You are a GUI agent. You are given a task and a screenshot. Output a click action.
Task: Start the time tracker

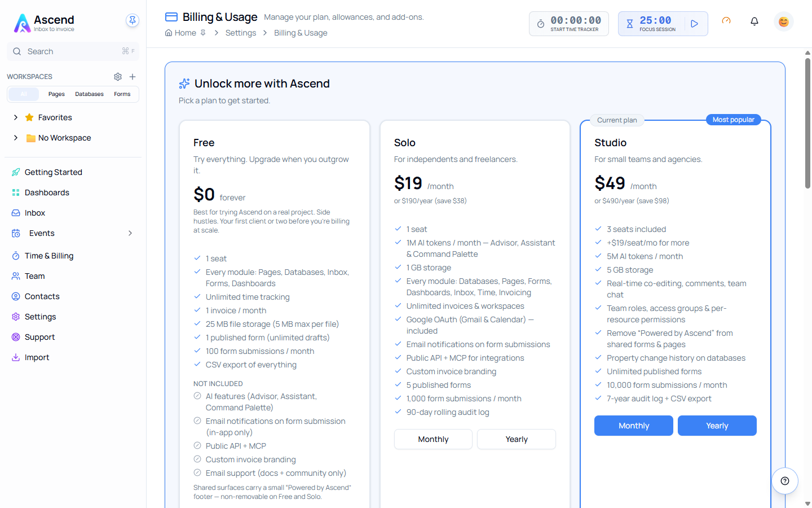pyautogui.click(x=569, y=24)
